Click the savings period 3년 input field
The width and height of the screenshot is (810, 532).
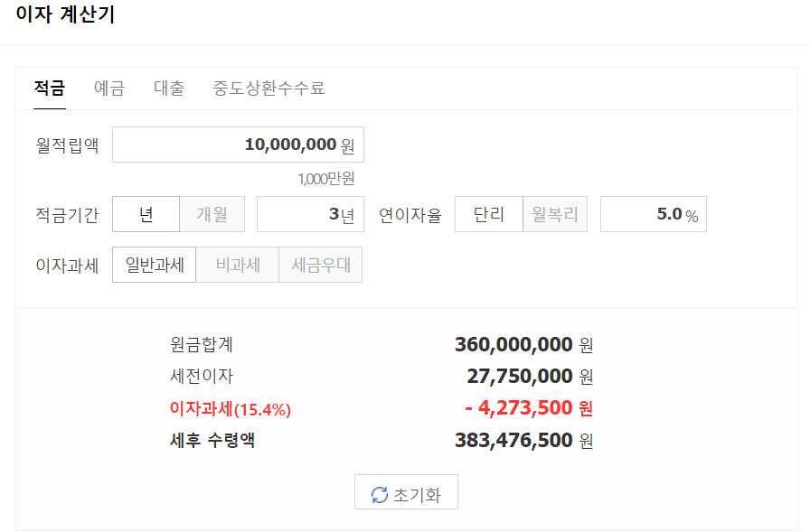(x=310, y=214)
